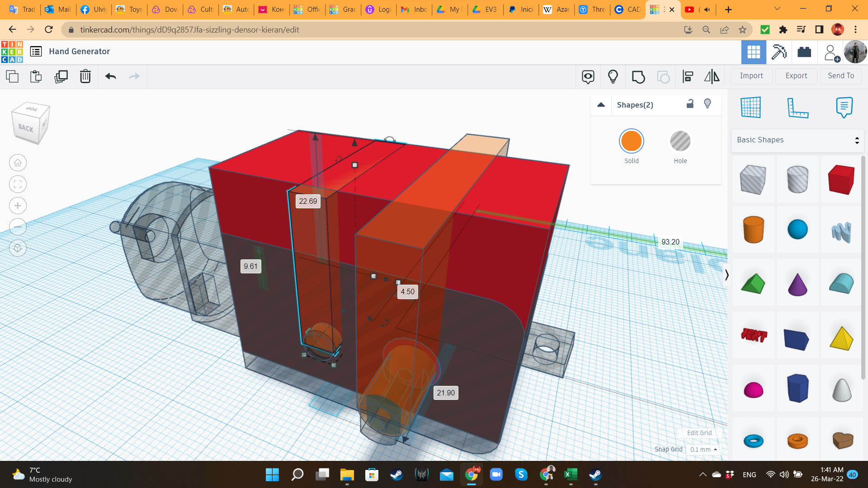
Task: Collapse the Shapes(2) inspector panel
Action: (x=601, y=105)
